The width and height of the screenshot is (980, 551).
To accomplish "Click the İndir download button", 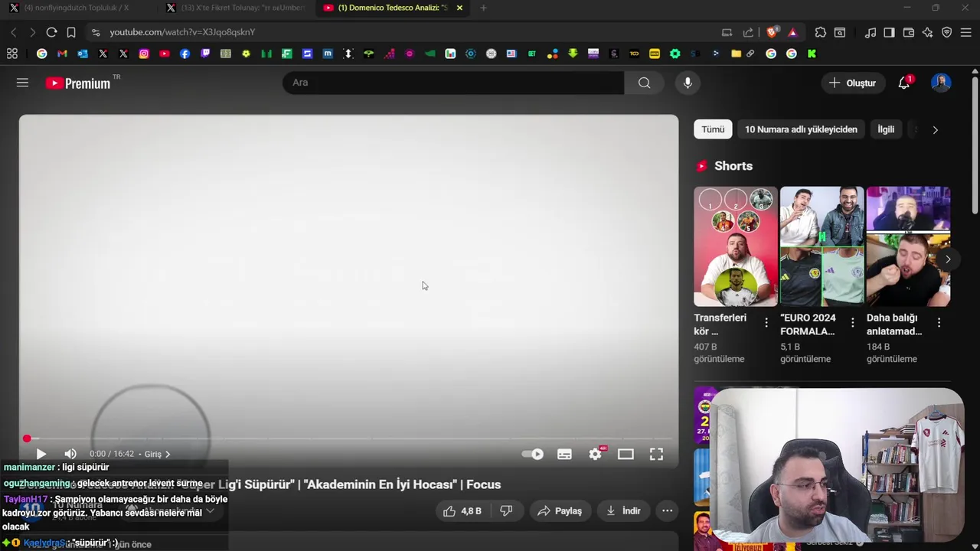I will (x=623, y=510).
